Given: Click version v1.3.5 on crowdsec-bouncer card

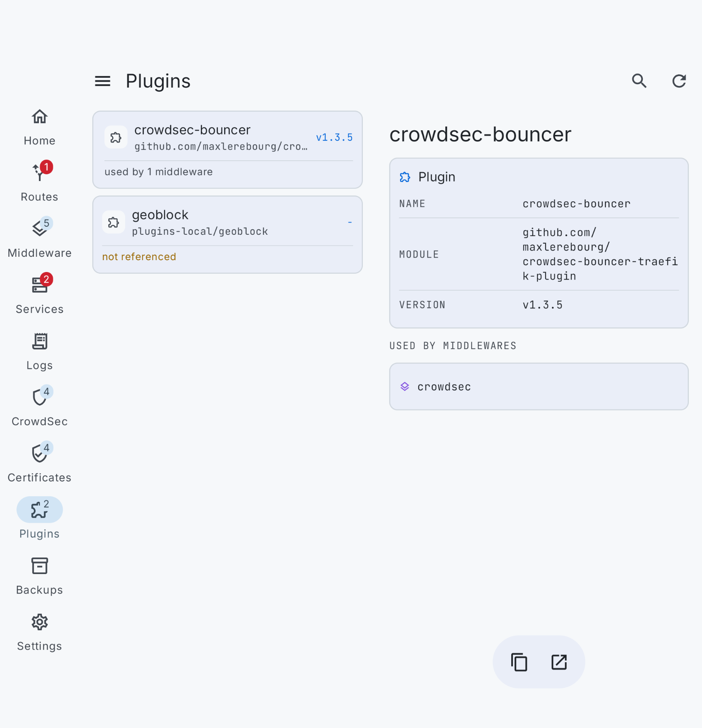Looking at the screenshot, I should coord(334,137).
